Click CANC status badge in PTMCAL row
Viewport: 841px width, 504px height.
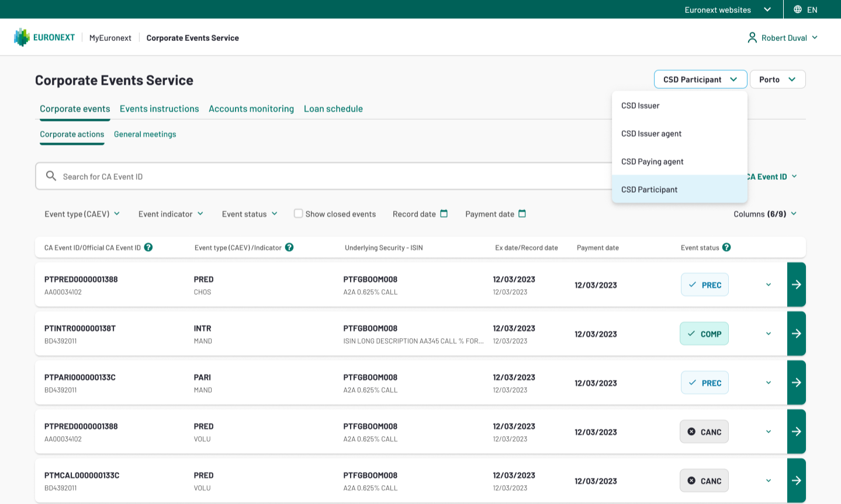[704, 481]
